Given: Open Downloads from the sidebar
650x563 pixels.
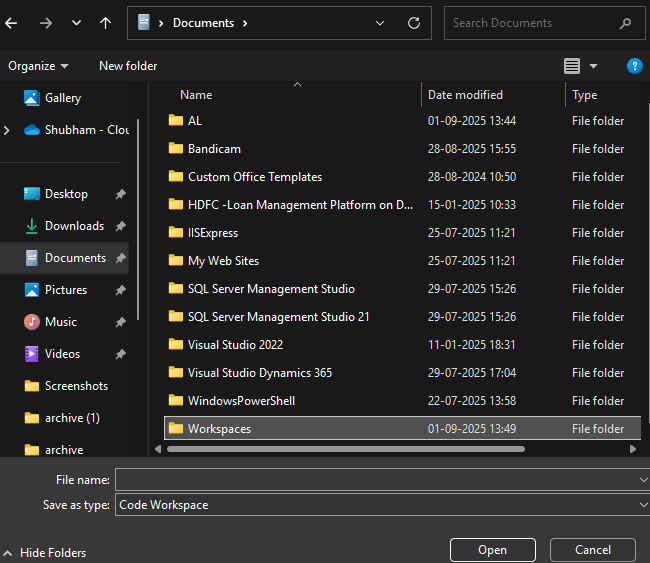Looking at the screenshot, I should 74,226.
